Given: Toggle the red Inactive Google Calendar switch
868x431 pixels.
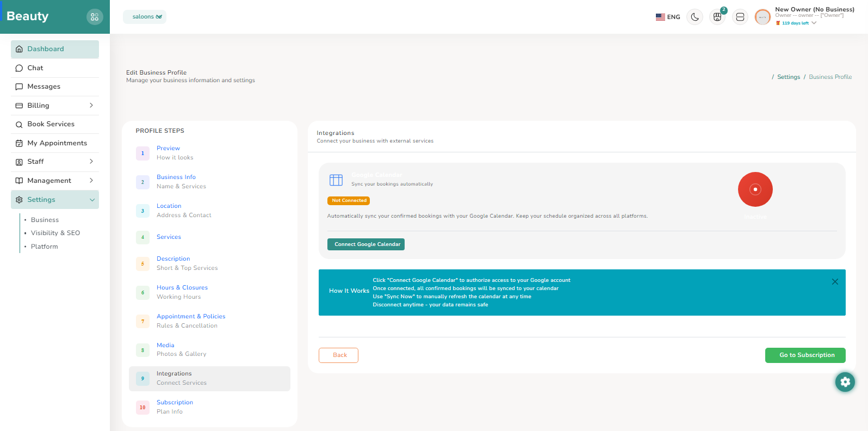Looking at the screenshot, I should tap(755, 189).
